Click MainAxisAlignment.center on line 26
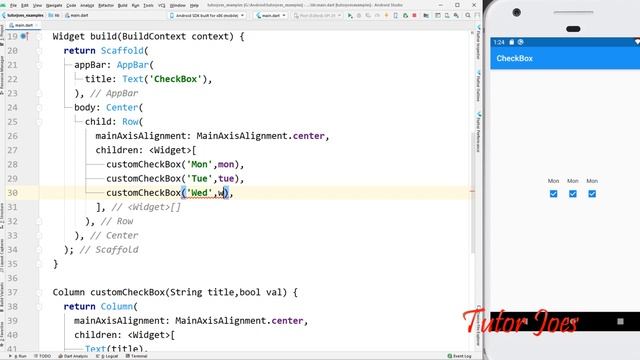Viewport: 640px width, 360px height. [260, 136]
